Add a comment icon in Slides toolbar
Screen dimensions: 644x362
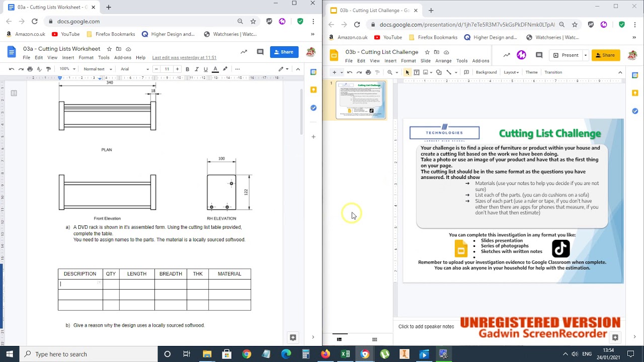(466, 72)
